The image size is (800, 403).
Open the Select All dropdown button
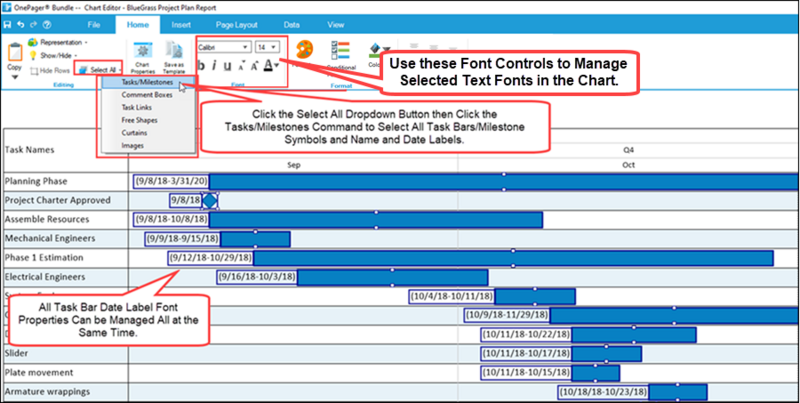click(100, 70)
